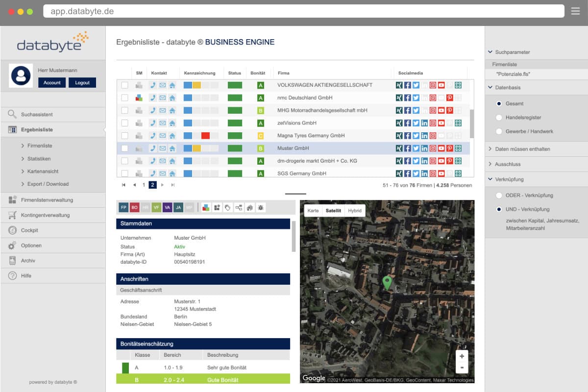Click the user avatar icon

pyautogui.click(x=21, y=75)
